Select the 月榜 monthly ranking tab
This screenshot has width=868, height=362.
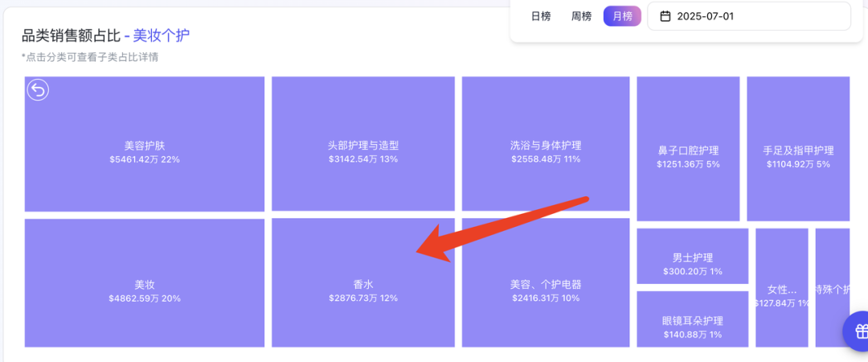coord(622,16)
